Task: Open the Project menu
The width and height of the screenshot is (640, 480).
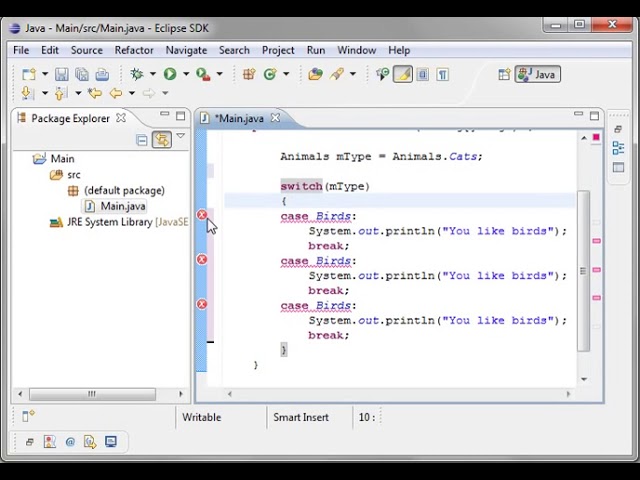Action: [x=278, y=50]
